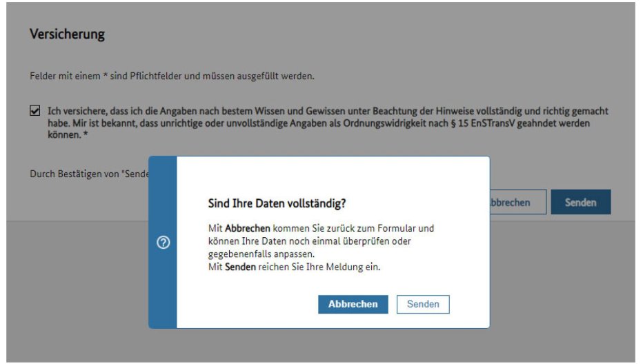Click the dialog title "Sind Ihre Daten vollständig?"

click(x=277, y=203)
